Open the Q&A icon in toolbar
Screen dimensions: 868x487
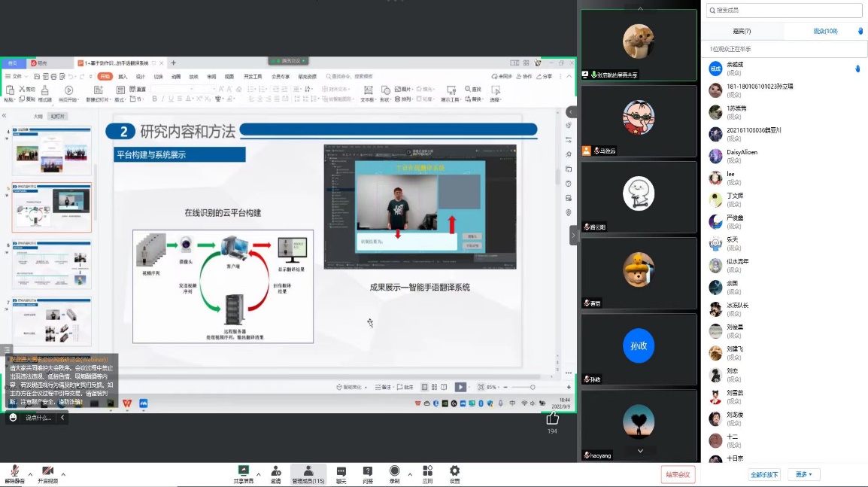[368, 473]
